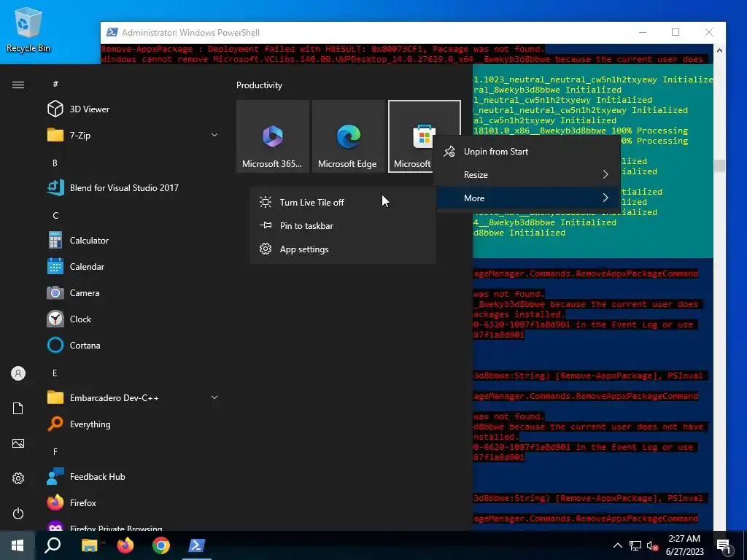Open the Resize submenu

(527, 175)
